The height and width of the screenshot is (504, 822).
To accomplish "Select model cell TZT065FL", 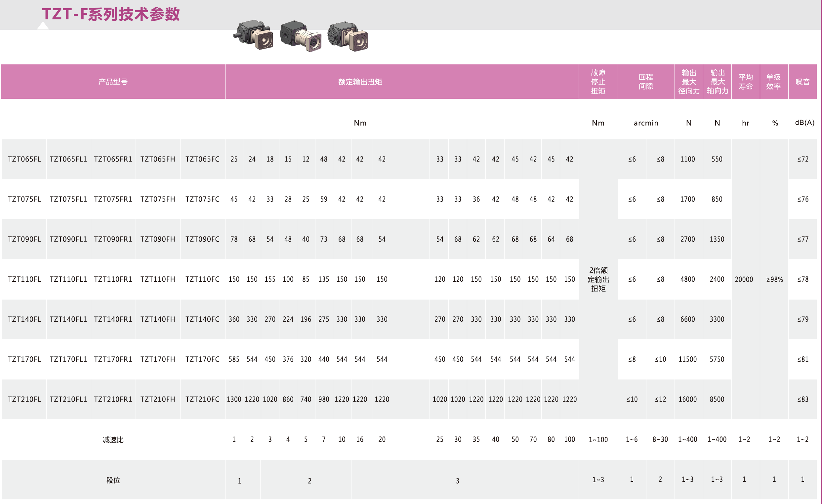I will pos(24,159).
